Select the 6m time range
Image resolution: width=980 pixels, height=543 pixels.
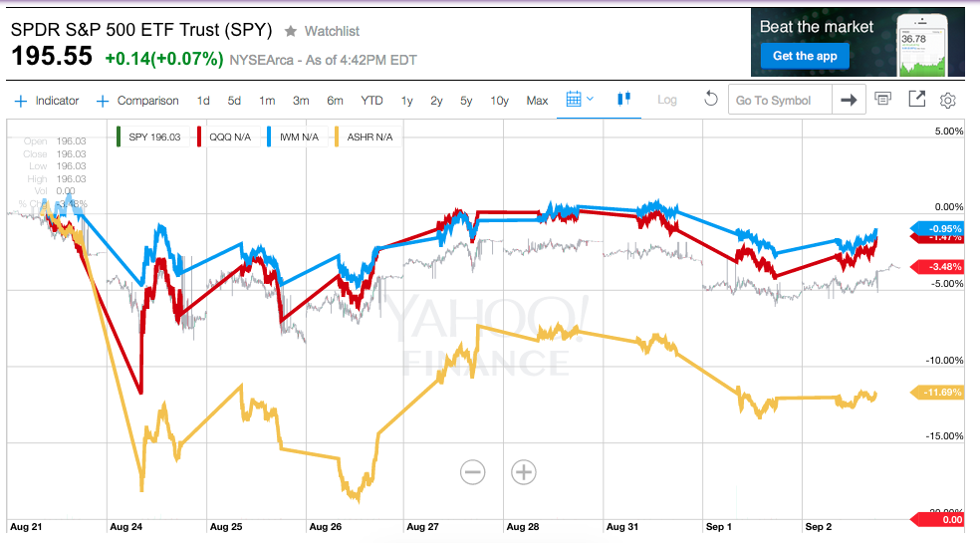(335, 101)
